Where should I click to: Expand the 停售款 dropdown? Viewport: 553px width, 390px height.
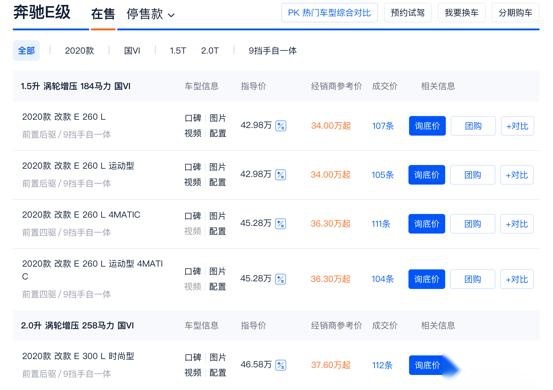click(151, 14)
